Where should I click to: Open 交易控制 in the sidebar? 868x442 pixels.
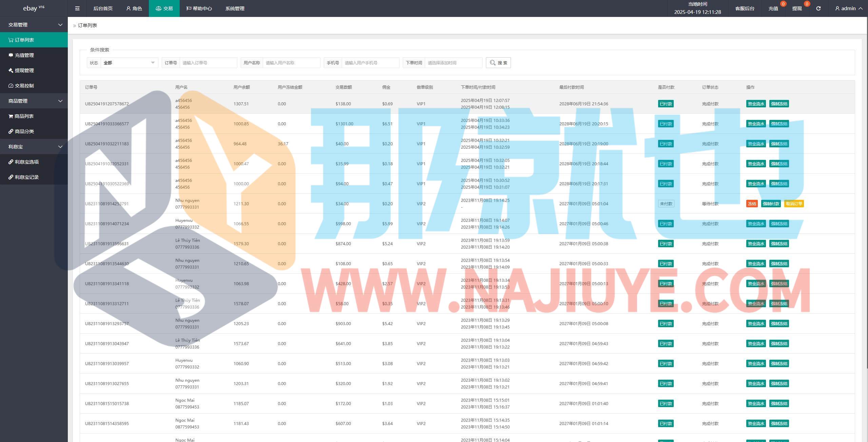[24, 86]
